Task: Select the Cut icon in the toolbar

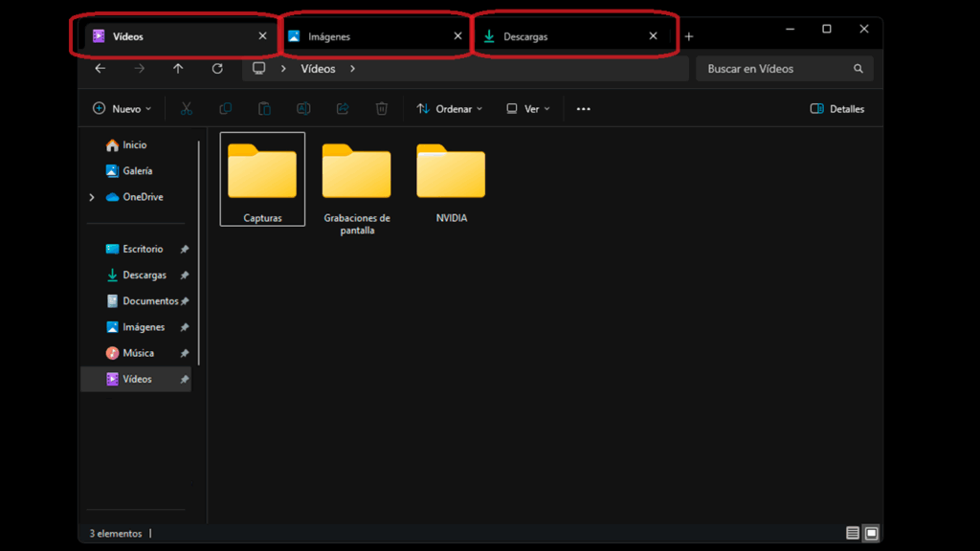Action: (x=187, y=108)
